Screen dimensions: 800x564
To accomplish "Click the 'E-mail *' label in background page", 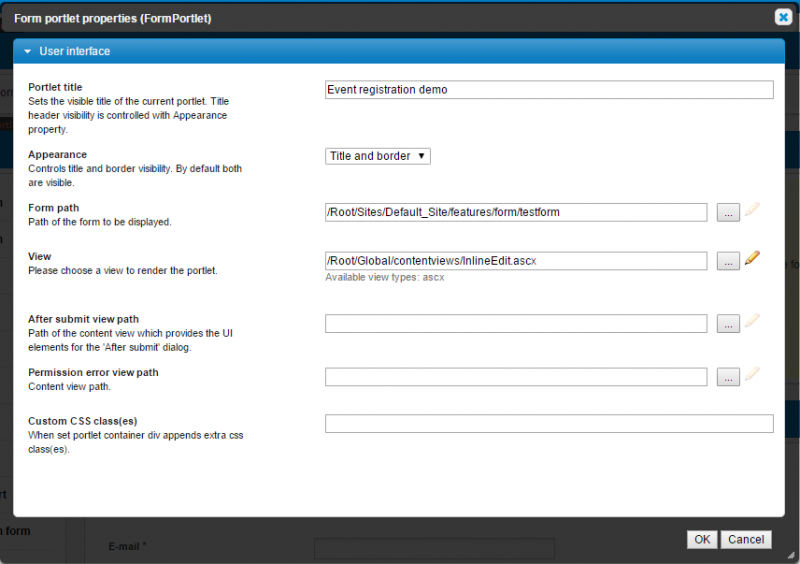I will pos(127,547).
